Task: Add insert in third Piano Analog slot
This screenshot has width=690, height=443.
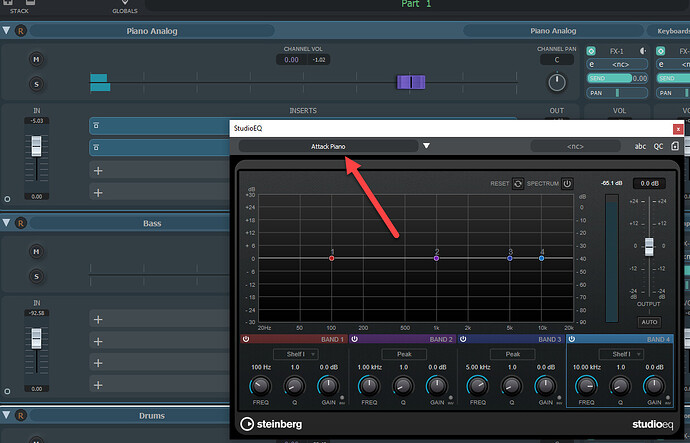Action: pyautogui.click(x=98, y=171)
